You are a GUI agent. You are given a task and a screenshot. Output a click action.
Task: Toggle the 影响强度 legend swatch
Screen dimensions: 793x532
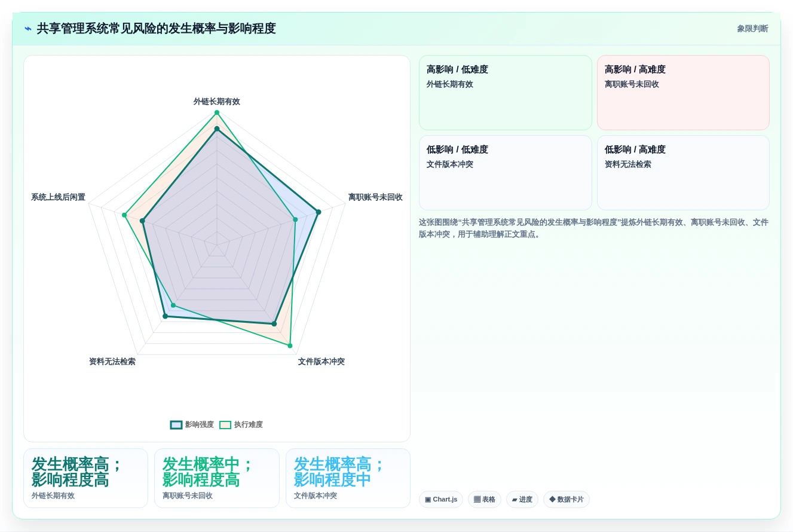(176, 425)
